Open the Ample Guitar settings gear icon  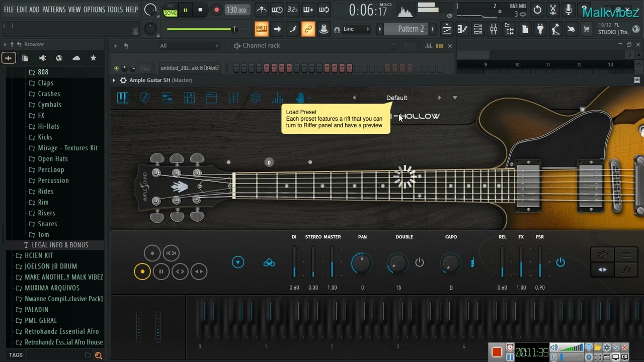(256, 98)
